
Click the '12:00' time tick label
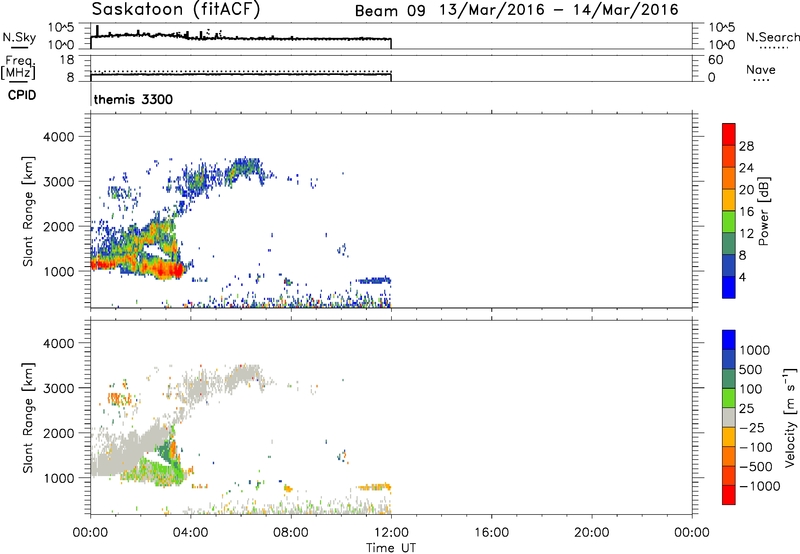391,533
